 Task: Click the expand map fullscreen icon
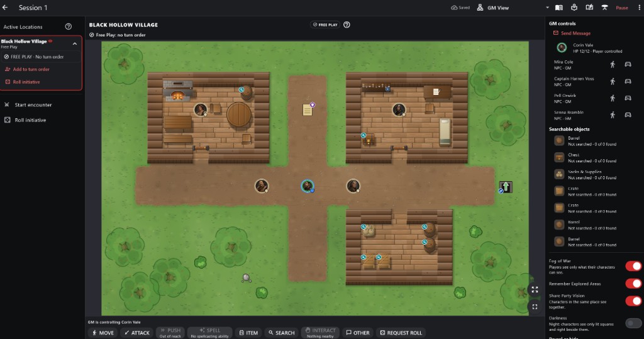pos(535,290)
